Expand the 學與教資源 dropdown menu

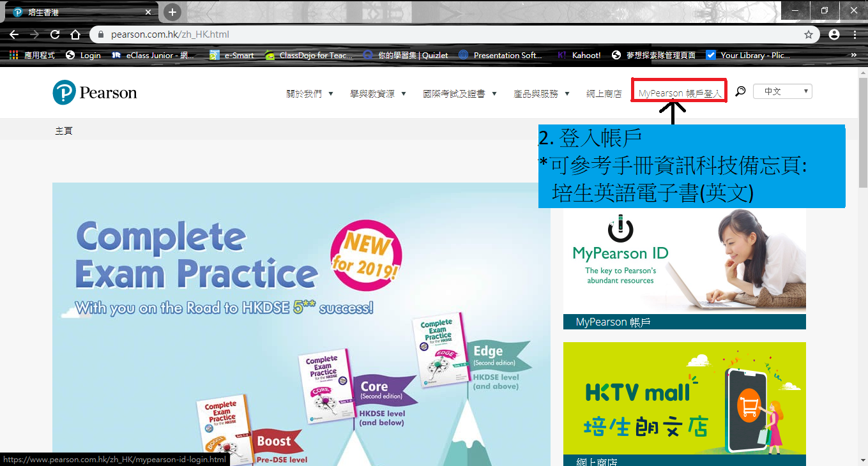point(377,94)
